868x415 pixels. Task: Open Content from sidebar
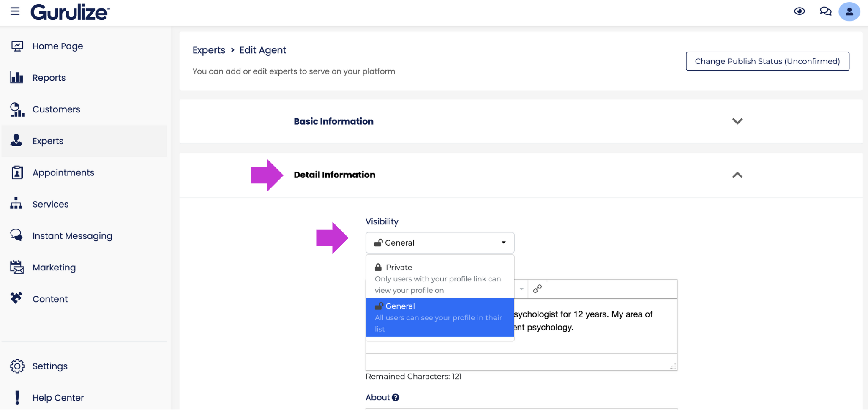tap(50, 299)
